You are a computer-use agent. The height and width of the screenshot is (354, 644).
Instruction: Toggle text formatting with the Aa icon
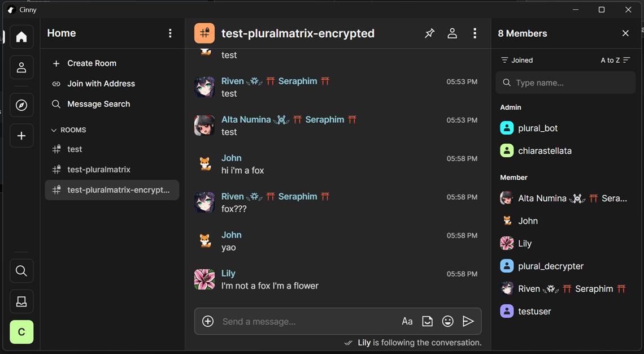tap(407, 321)
